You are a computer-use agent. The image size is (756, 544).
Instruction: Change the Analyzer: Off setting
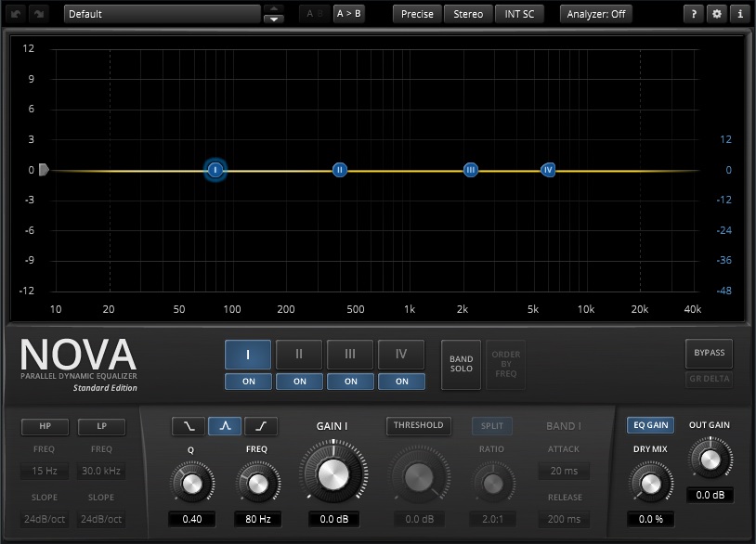(596, 14)
